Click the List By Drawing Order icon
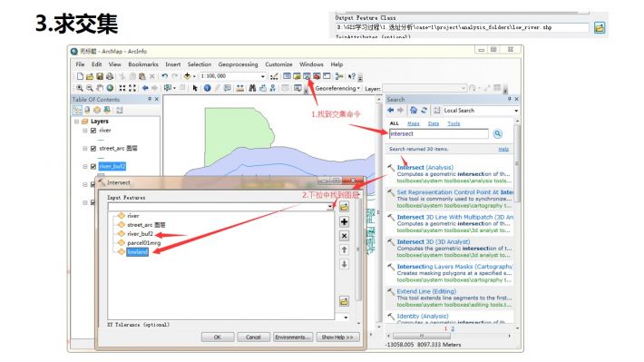Image resolution: width=644 pixels, height=362 pixels. (x=77, y=110)
